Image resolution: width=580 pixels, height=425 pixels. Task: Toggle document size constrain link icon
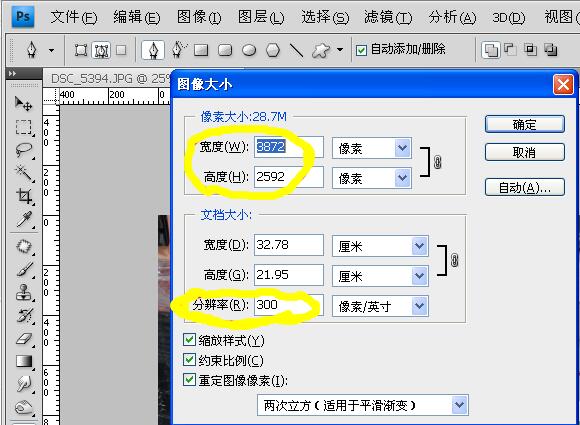tap(455, 260)
